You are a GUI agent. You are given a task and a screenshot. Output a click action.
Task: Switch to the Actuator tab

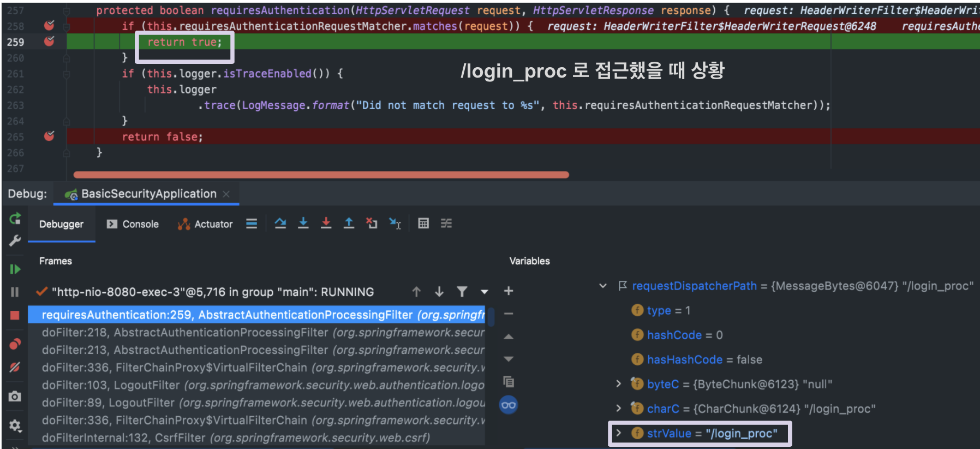[x=205, y=224]
